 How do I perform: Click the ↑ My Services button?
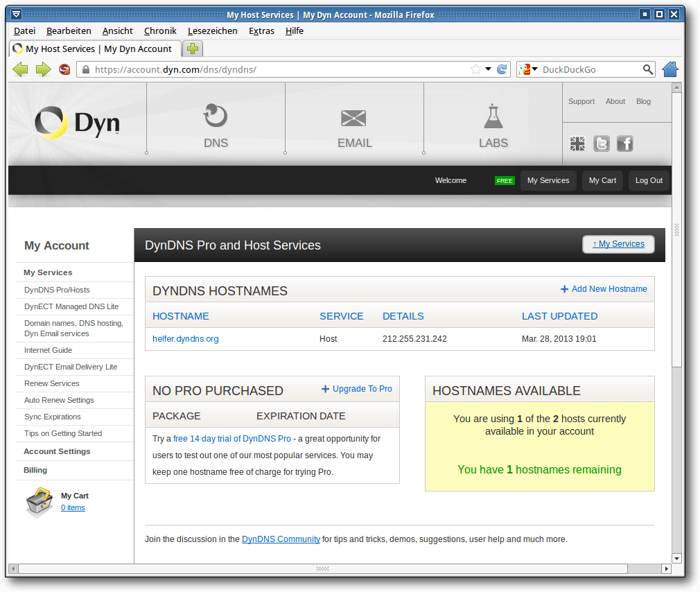(x=618, y=244)
